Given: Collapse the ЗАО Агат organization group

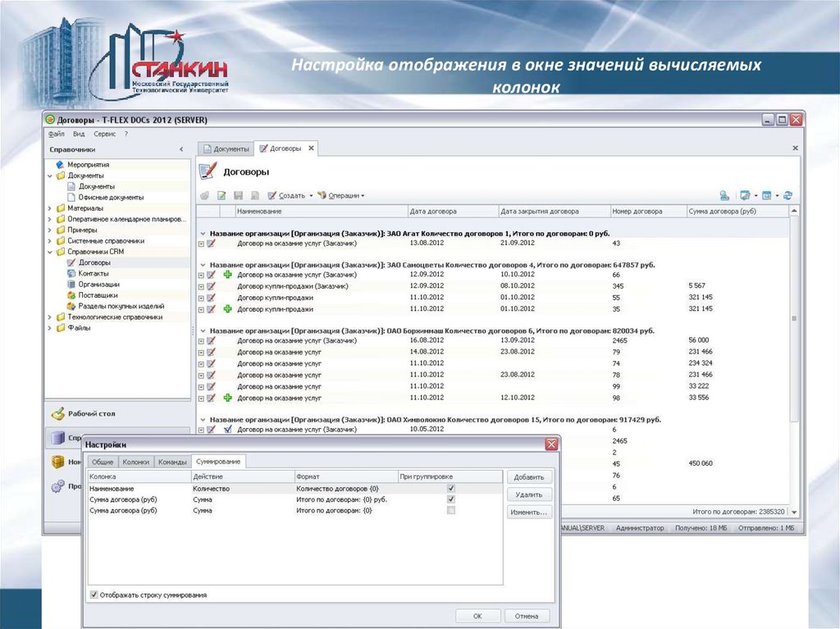Looking at the screenshot, I should [203, 233].
